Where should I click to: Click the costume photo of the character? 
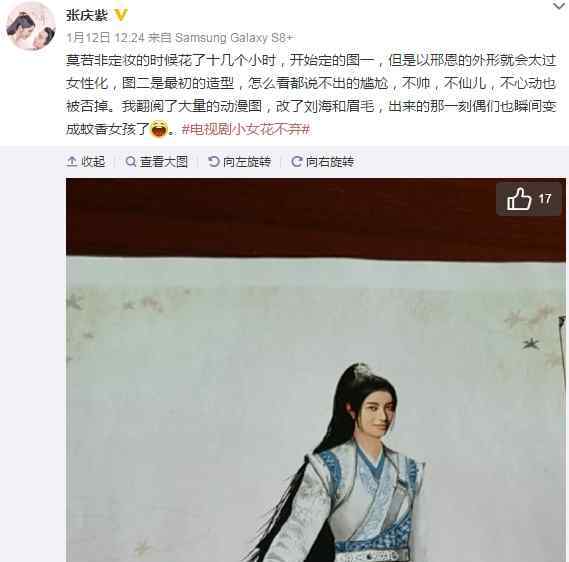coord(316,370)
